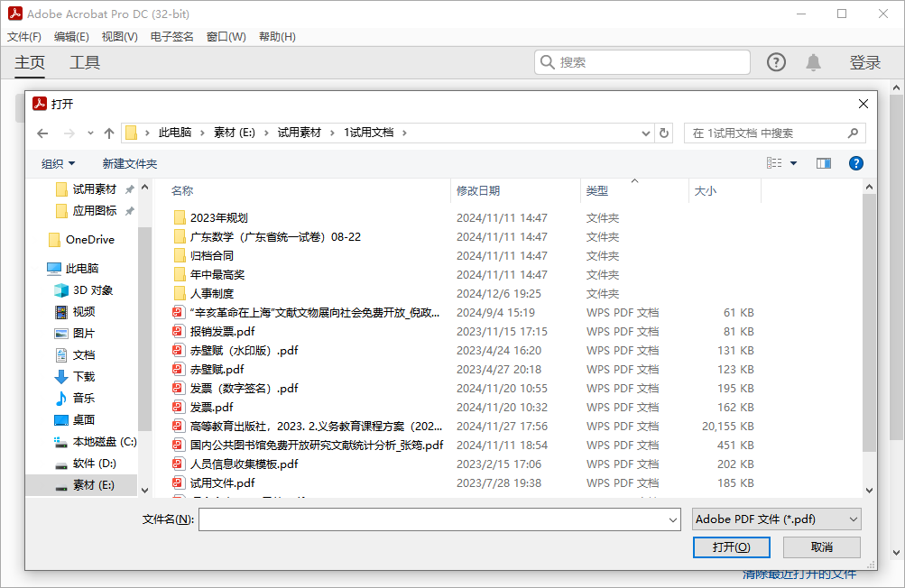
Task: Select the 赤壁赋.pdf file icon
Action: coord(179,369)
